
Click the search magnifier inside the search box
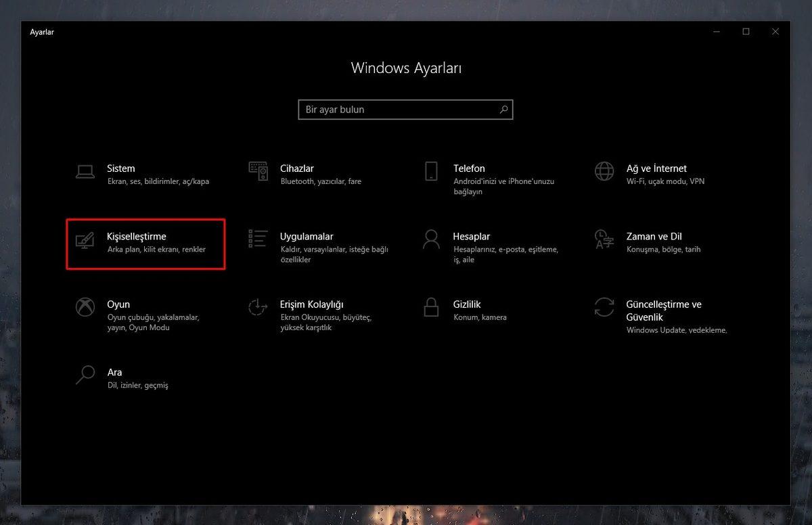click(x=503, y=109)
